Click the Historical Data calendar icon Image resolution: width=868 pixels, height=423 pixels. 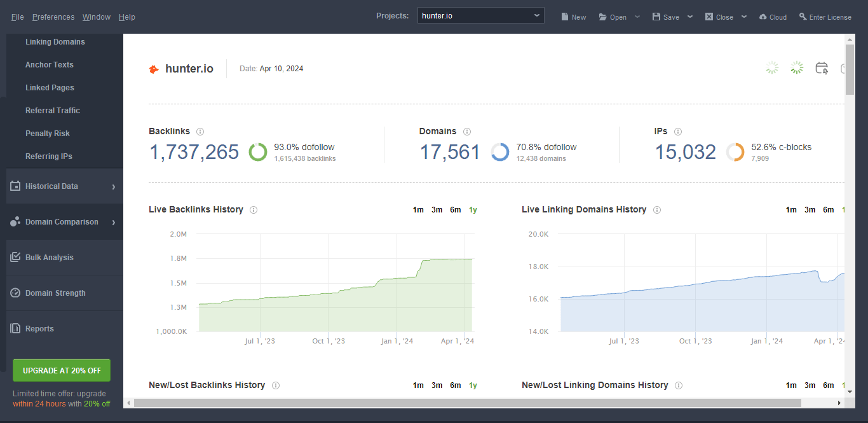coord(15,186)
